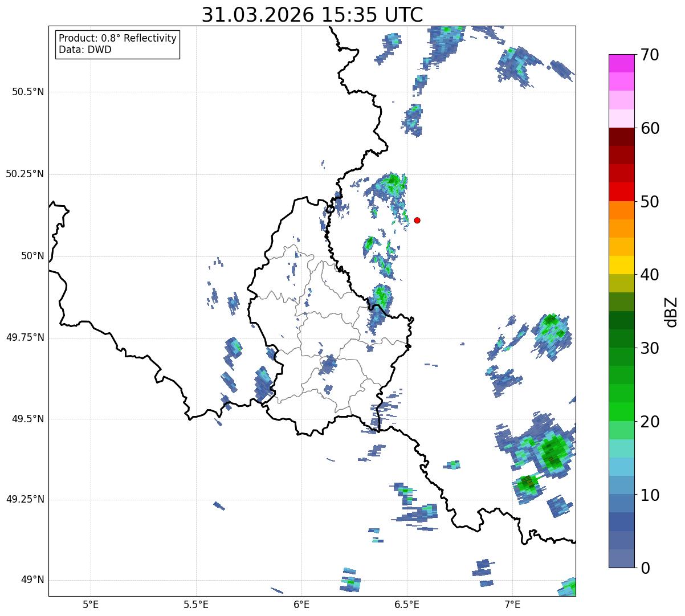Click the 5°E longitude label
This screenshot has height=616, width=685.
(91, 604)
